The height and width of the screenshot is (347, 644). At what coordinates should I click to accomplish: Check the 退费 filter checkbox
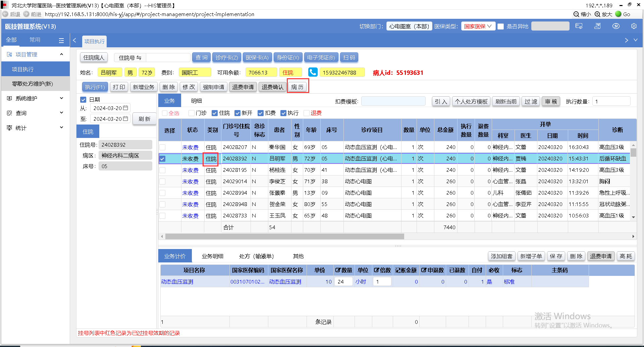coord(306,113)
